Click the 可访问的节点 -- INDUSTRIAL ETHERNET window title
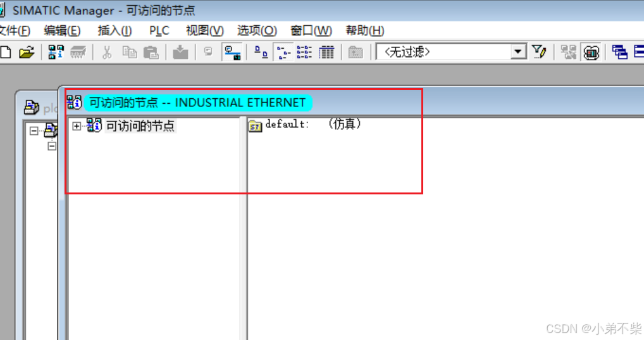This screenshot has width=644, height=340. coord(197,103)
